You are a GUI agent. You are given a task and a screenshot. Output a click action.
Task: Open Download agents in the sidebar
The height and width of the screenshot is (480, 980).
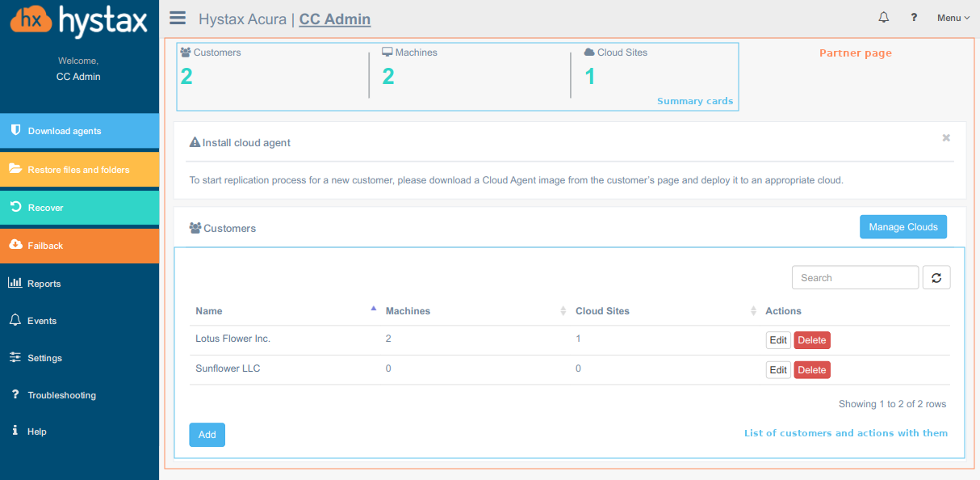(x=79, y=131)
